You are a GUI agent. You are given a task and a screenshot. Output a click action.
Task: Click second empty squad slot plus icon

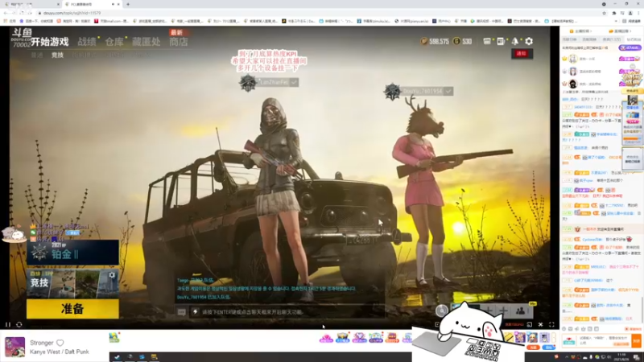coord(504,311)
